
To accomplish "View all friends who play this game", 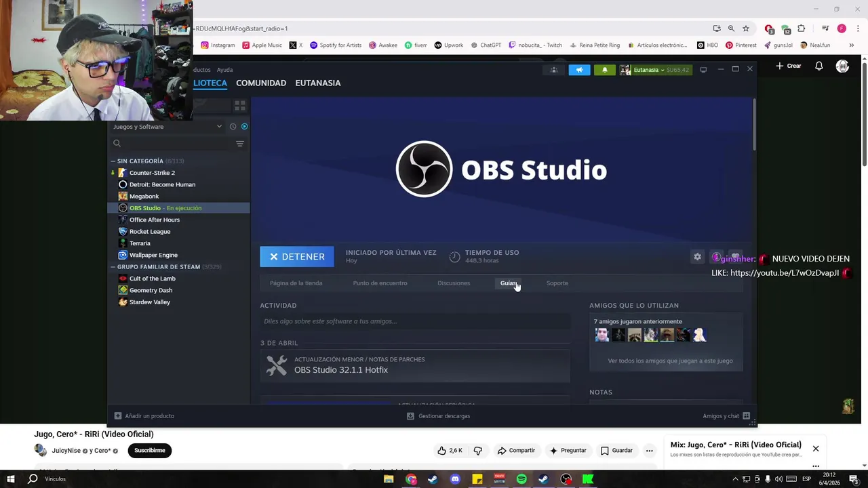I will pos(670,361).
